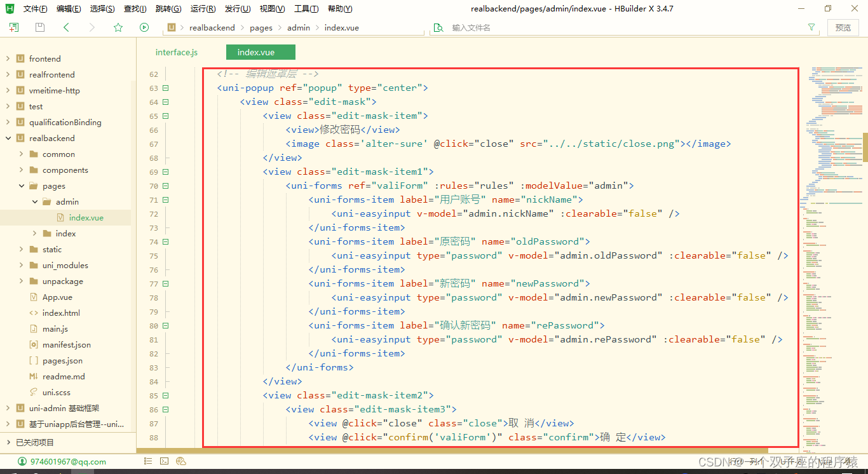The image size is (868, 474).
Task: Fold code at line 77 newPassword item
Action: click(165, 283)
